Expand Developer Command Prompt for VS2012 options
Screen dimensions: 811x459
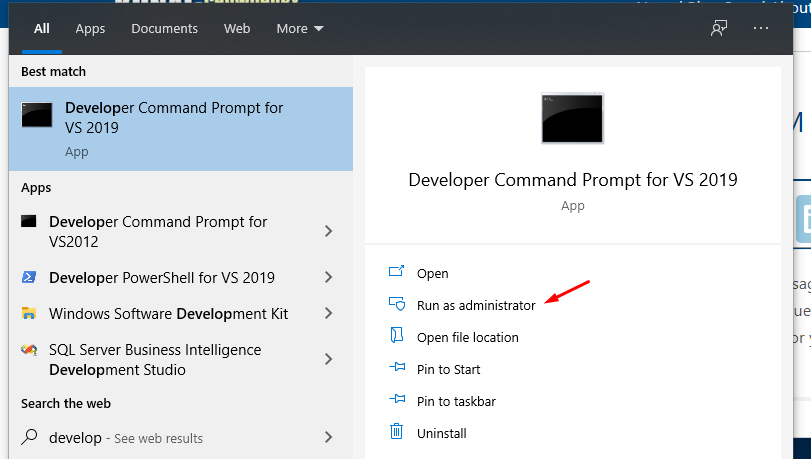[328, 231]
